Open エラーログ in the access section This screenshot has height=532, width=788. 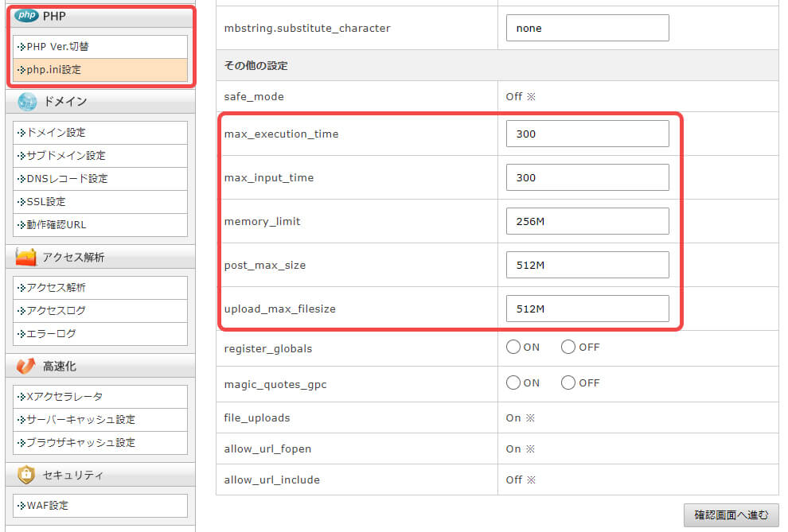pyautogui.click(x=51, y=334)
